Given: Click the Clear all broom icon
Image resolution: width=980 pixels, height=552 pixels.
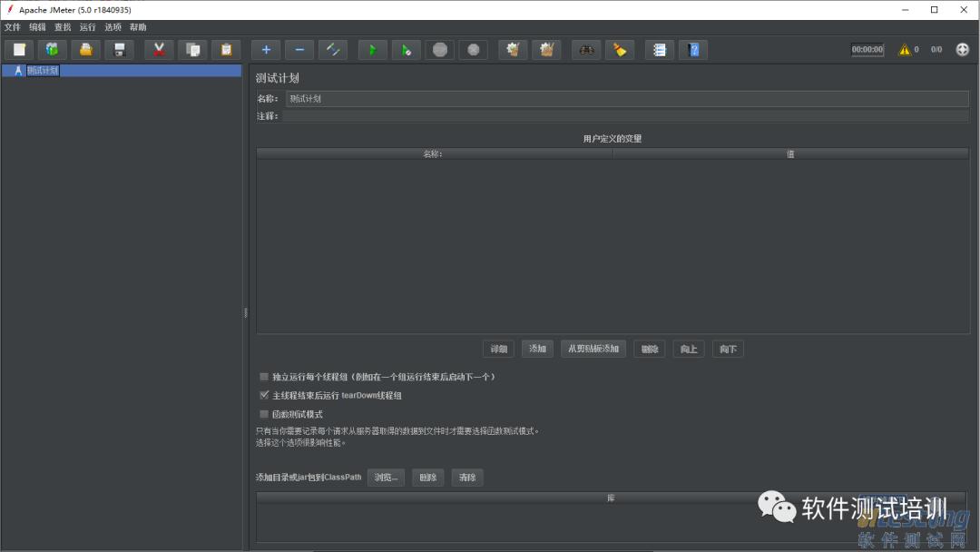Looking at the screenshot, I should (x=546, y=50).
